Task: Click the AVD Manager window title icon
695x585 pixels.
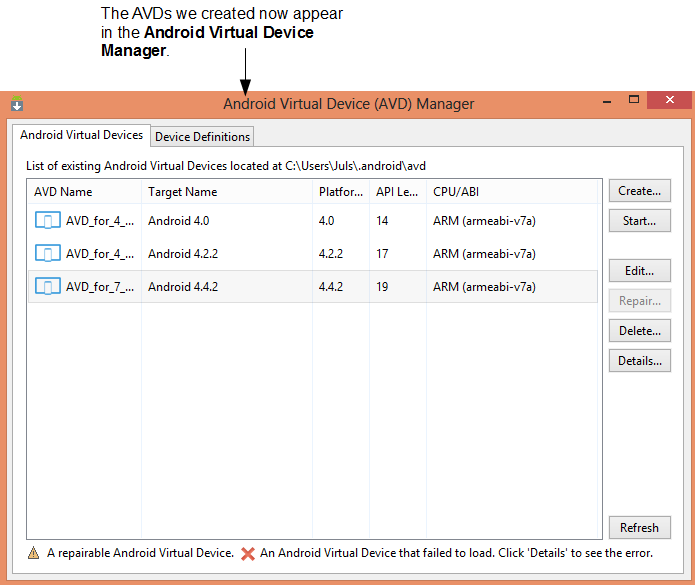Action: pos(17,103)
